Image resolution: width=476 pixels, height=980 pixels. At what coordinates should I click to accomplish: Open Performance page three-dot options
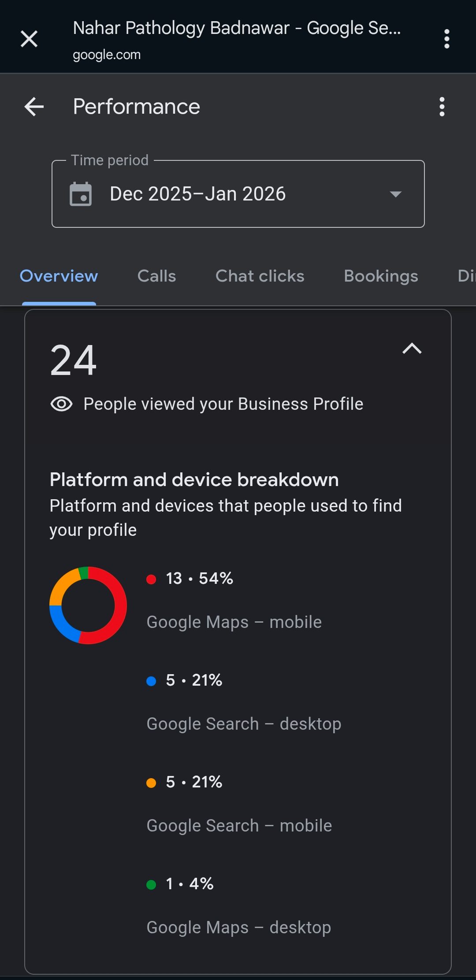tap(442, 107)
